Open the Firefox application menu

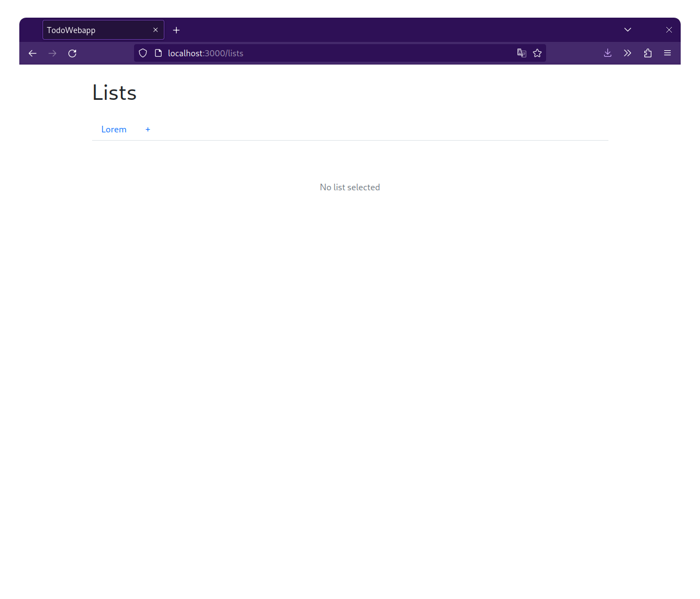click(x=667, y=54)
